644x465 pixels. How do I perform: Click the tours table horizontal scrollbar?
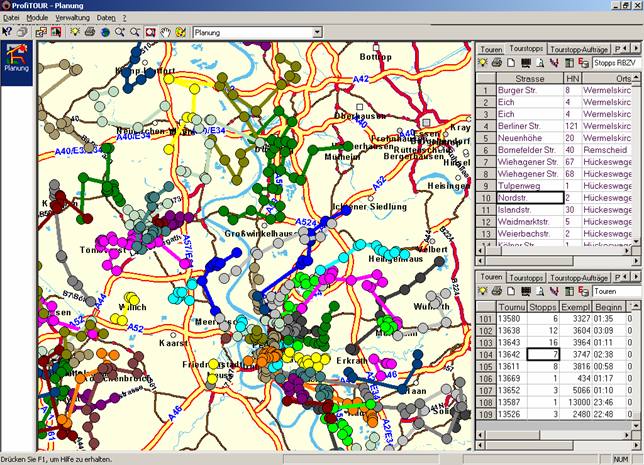[x=554, y=434]
